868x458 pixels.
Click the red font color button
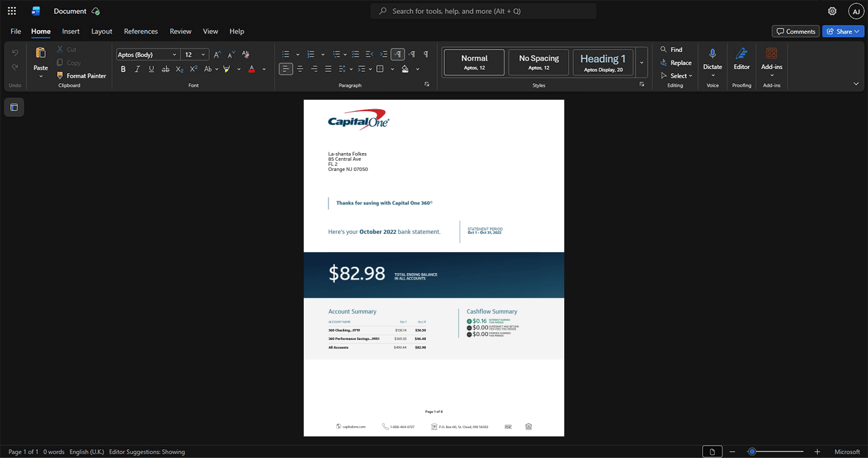tap(252, 69)
